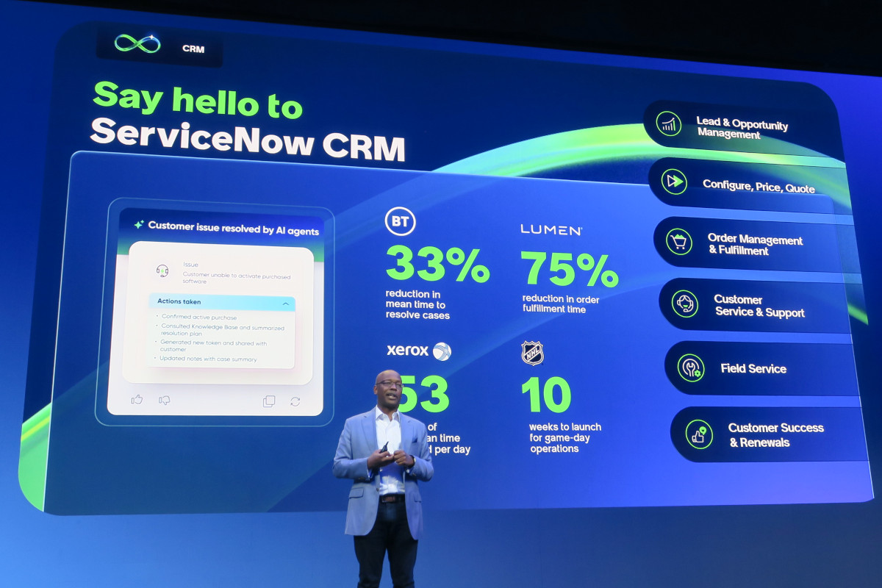Click the Configure, Price, Quote arrow icon
Screen dimensions: 882x588
click(673, 182)
